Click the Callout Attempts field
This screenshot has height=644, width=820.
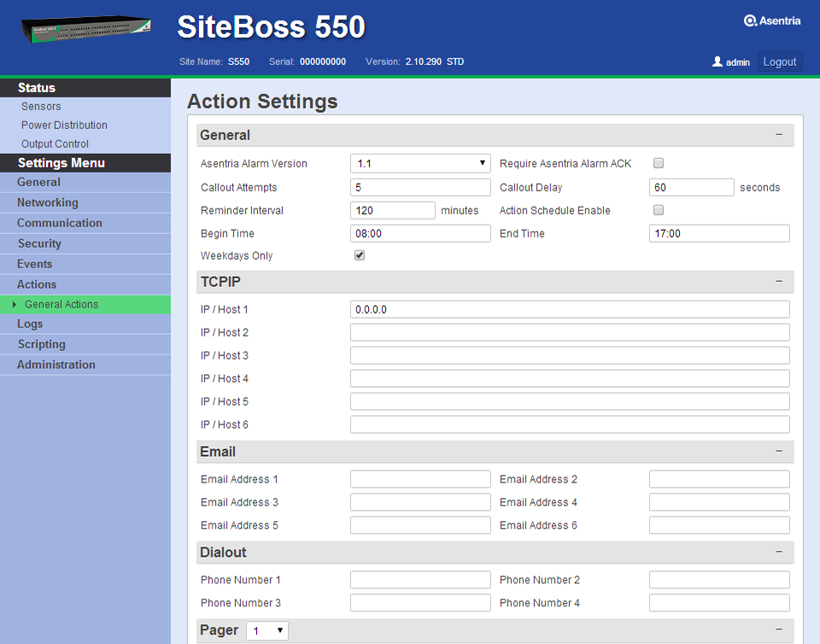coord(420,187)
